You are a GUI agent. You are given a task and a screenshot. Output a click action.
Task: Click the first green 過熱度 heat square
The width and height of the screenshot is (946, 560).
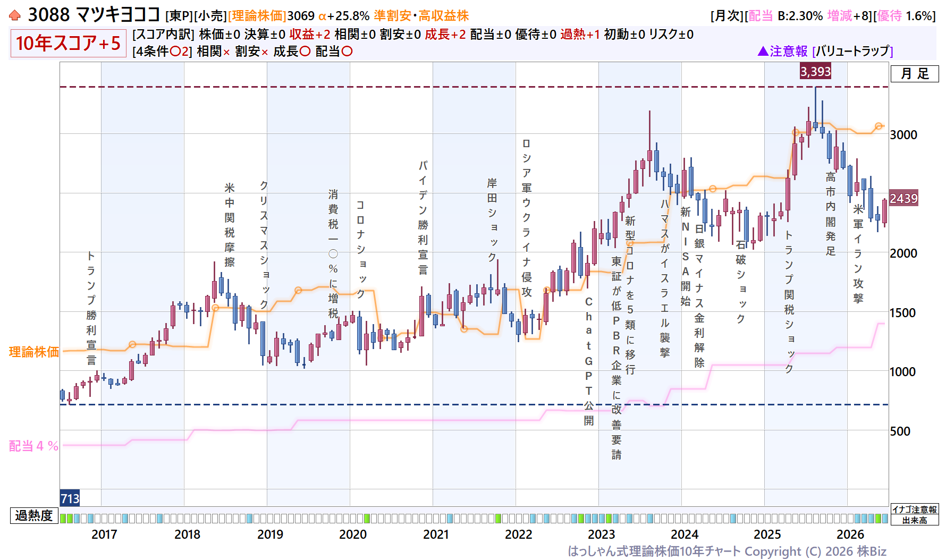(x=63, y=518)
